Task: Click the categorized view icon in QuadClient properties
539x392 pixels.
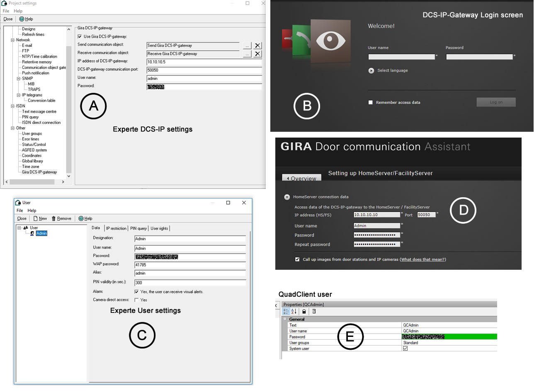Action: pos(286,311)
